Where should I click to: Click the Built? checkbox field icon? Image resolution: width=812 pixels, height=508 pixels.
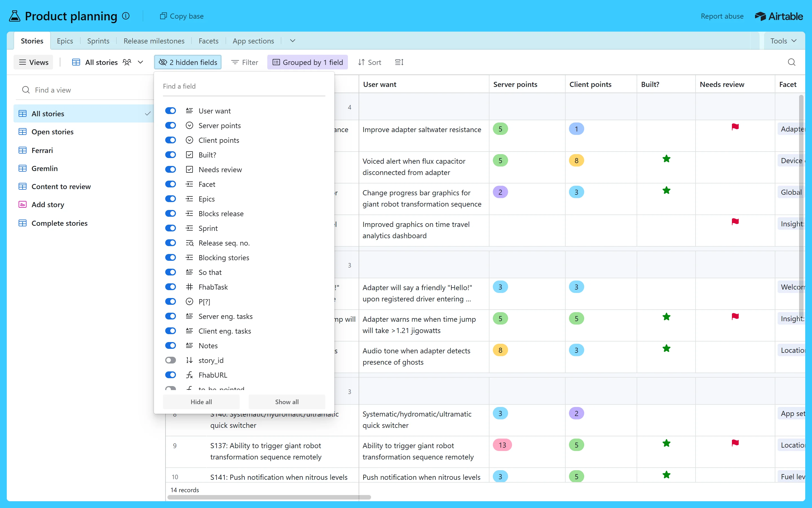(189, 155)
